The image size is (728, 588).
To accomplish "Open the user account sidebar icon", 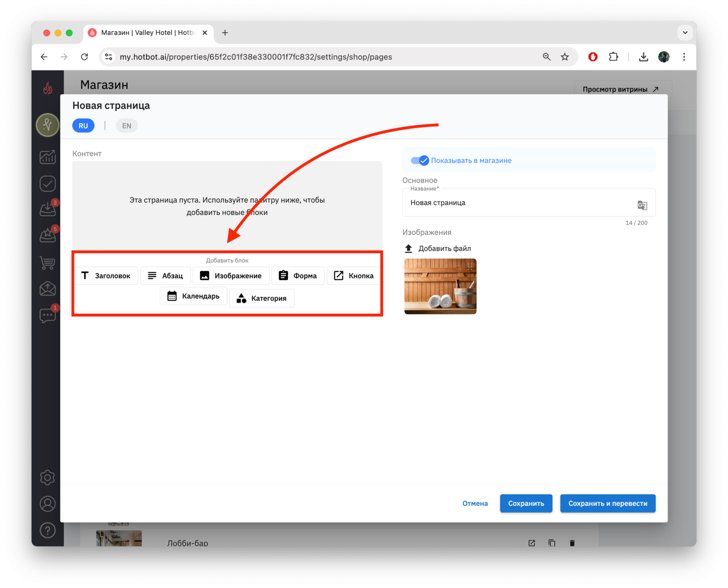I will tap(48, 504).
